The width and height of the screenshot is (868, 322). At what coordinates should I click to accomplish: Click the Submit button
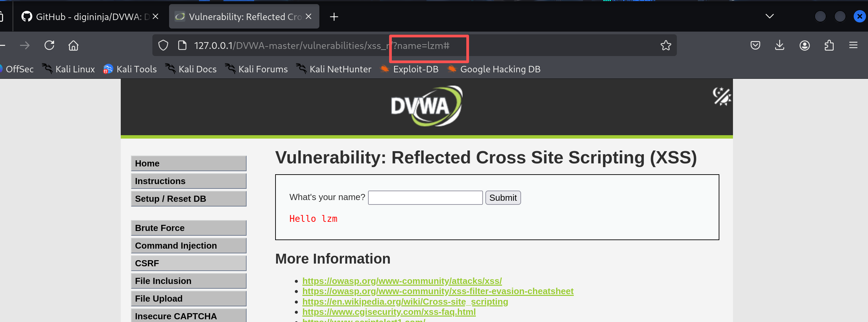click(503, 198)
